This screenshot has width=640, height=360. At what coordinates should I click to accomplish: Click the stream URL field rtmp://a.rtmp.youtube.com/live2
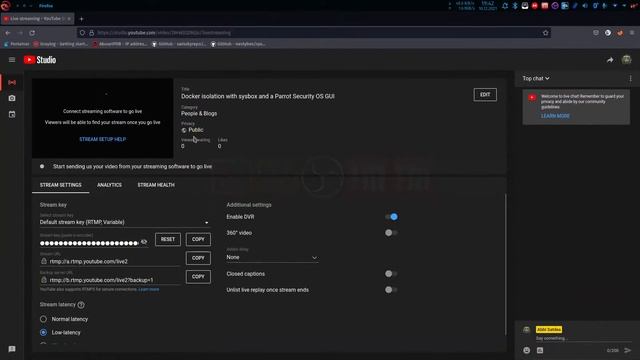coord(110,261)
